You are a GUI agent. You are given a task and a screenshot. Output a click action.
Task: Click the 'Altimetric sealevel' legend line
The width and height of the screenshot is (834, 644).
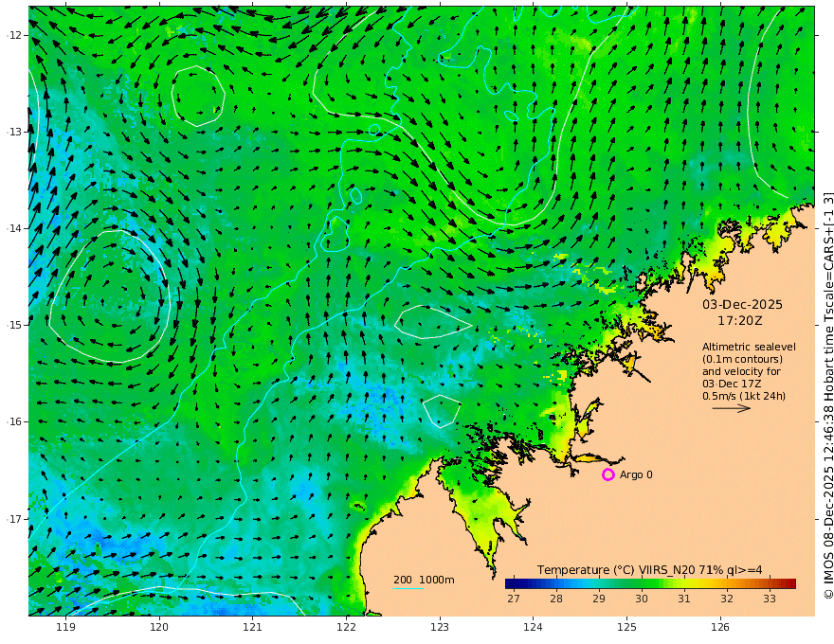click(x=749, y=347)
